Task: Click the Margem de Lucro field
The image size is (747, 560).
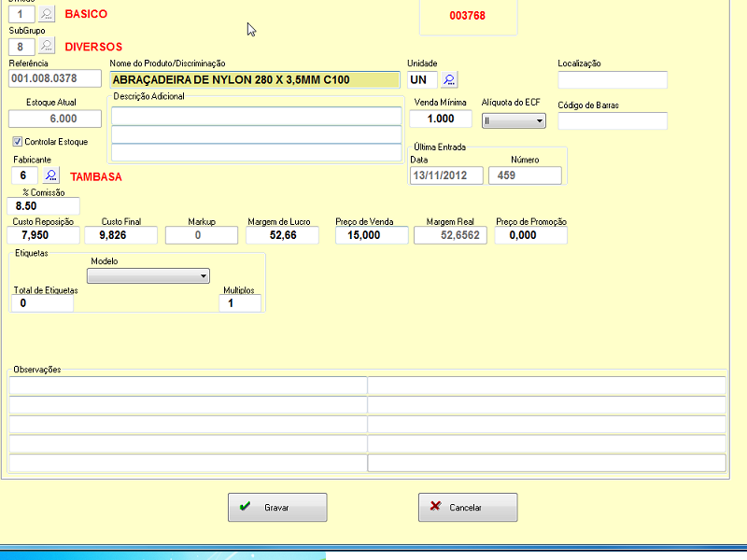Action: point(282,235)
